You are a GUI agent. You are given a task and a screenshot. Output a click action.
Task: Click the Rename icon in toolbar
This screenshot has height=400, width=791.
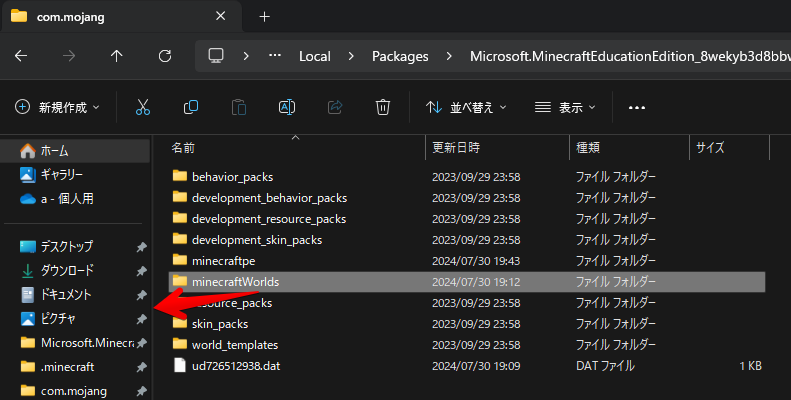(287, 107)
